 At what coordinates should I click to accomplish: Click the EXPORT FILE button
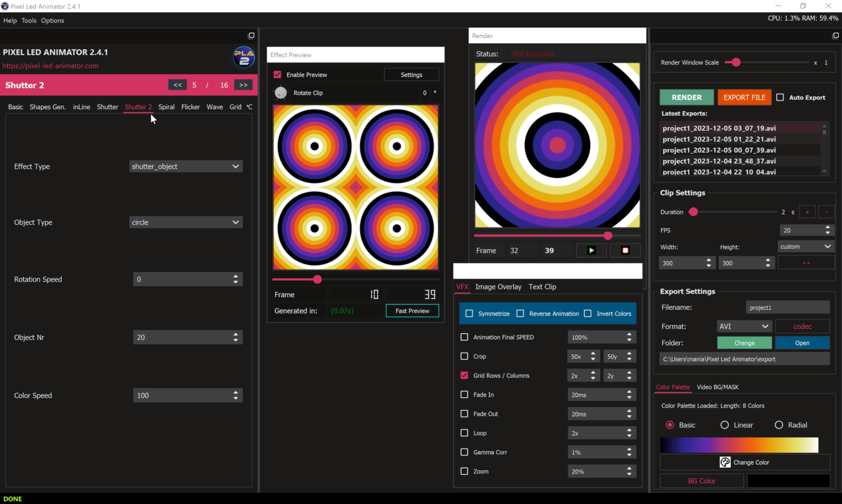pos(744,97)
